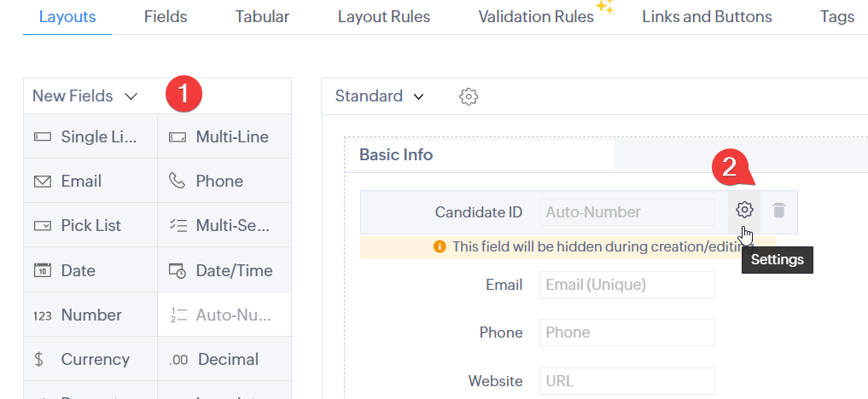Expand the New Fields dropdown

click(84, 96)
